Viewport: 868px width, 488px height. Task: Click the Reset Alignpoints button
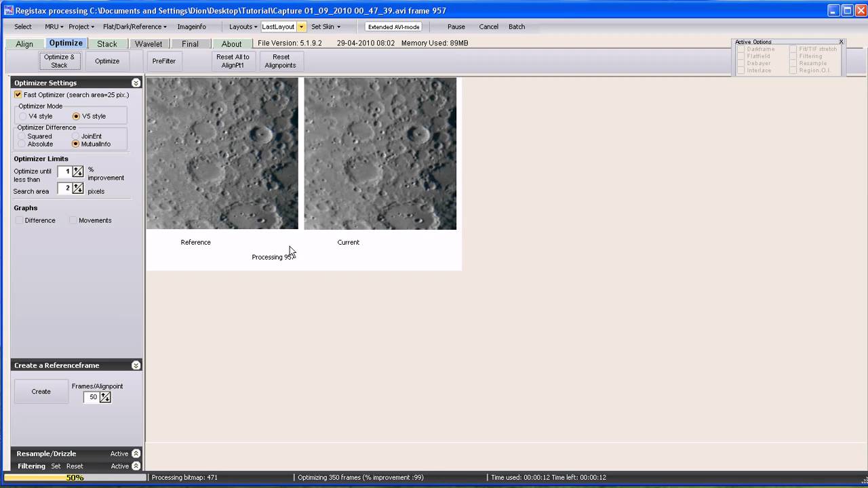click(281, 61)
